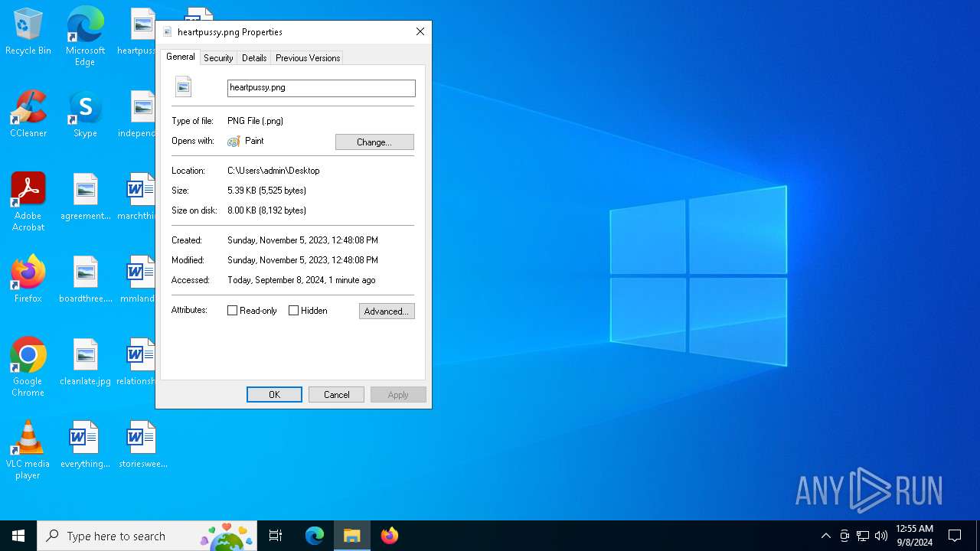This screenshot has height=551, width=980.
Task: Open Skype desktop shortcut
Action: pos(85,113)
